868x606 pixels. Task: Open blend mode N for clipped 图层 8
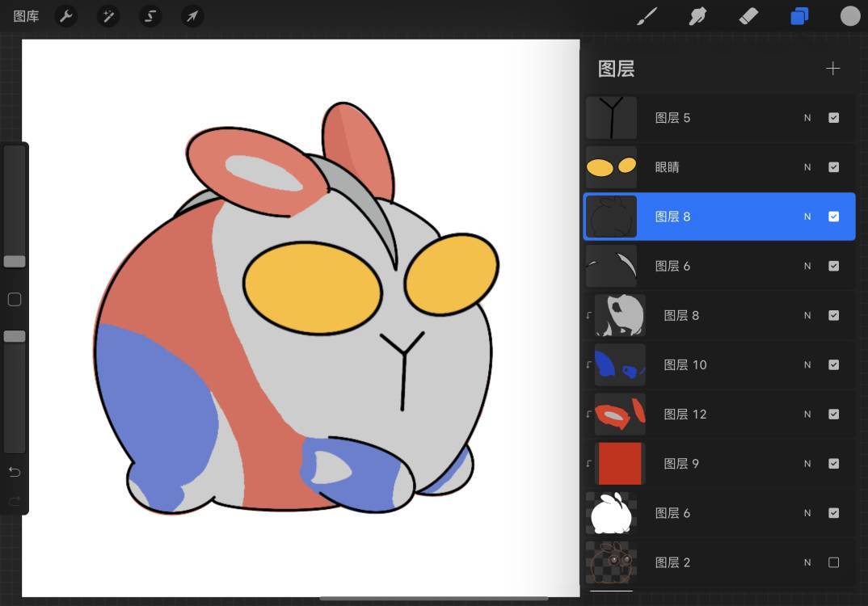pyautogui.click(x=807, y=315)
